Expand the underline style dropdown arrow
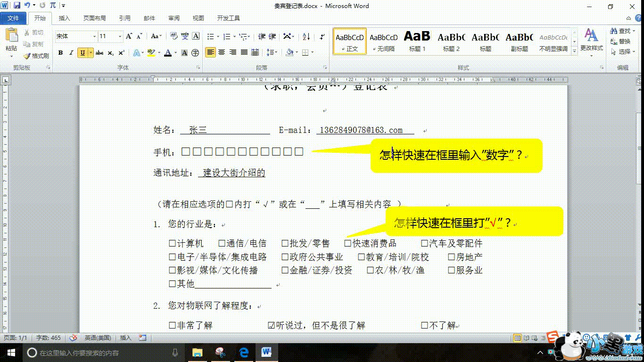This screenshot has width=644, height=362. [91, 53]
